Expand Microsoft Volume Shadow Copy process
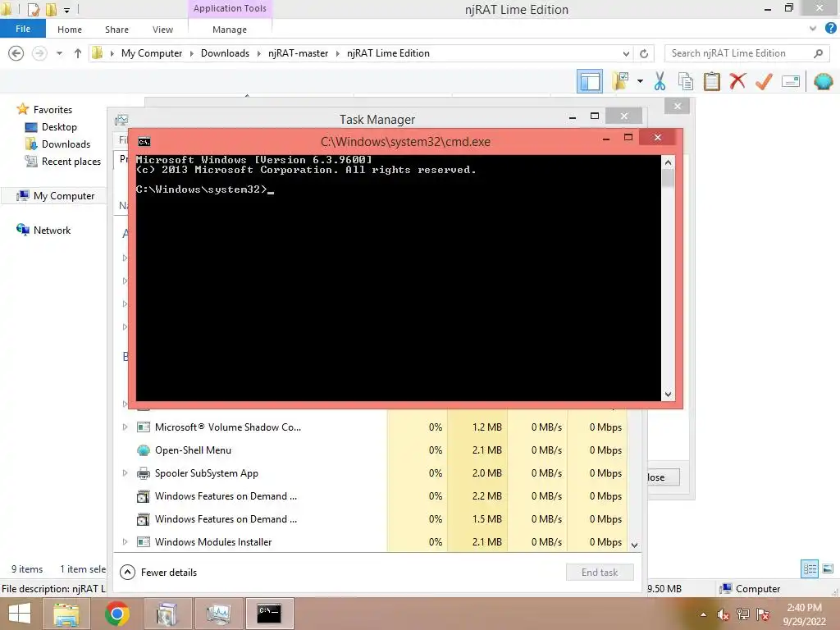Screen dimensions: 840x630 [x=125, y=427]
